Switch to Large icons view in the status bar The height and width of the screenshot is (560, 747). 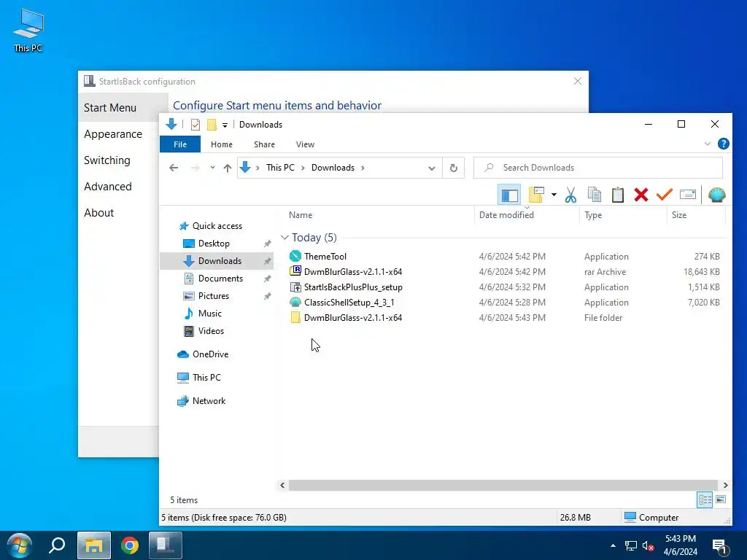click(x=721, y=499)
